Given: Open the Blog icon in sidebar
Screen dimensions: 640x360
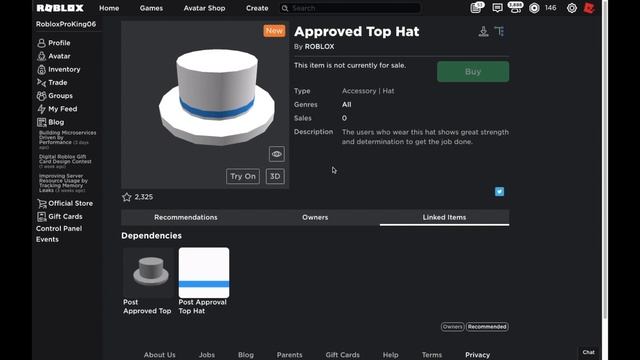Looking at the screenshot, I should click(x=41, y=122).
